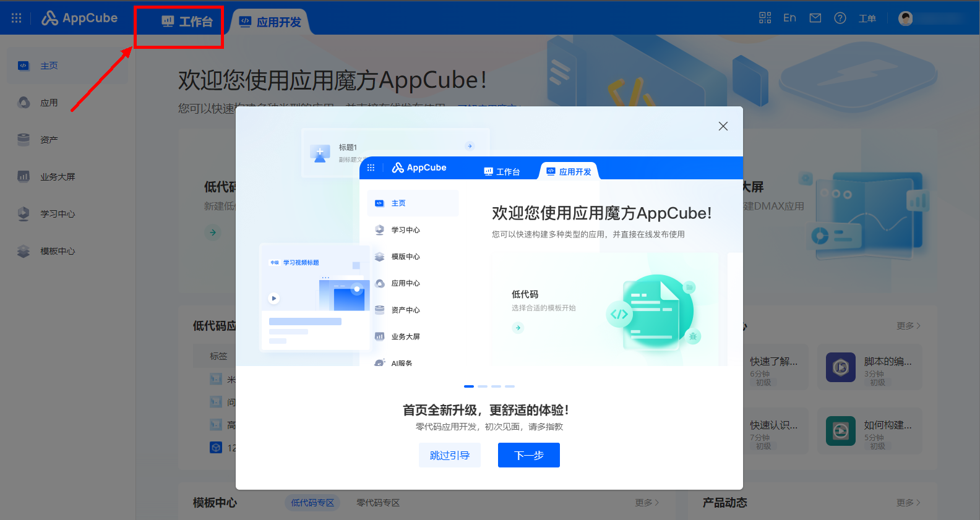Switch to the 工作台 tab
This screenshot has width=980, height=520.
click(187, 22)
